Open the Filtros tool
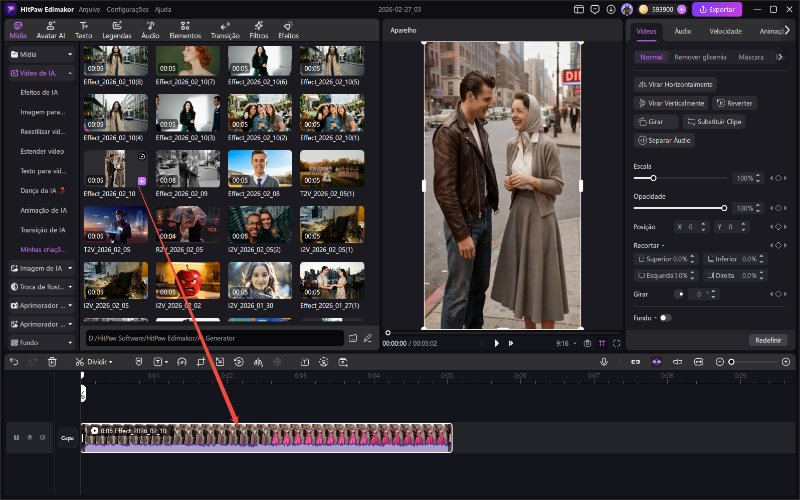 point(259,30)
